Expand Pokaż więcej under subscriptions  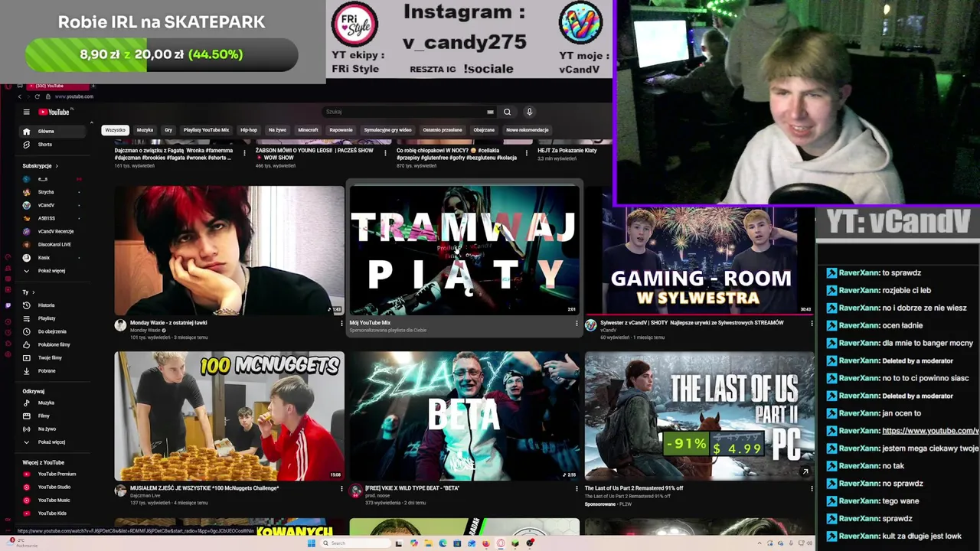pyautogui.click(x=54, y=271)
